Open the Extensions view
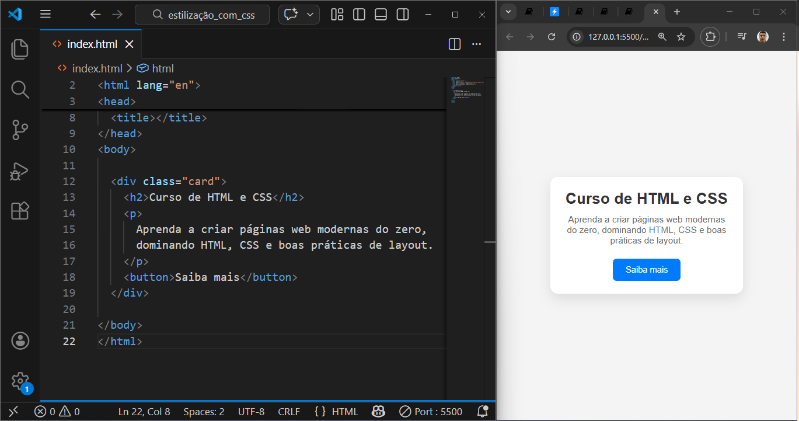 click(x=19, y=210)
